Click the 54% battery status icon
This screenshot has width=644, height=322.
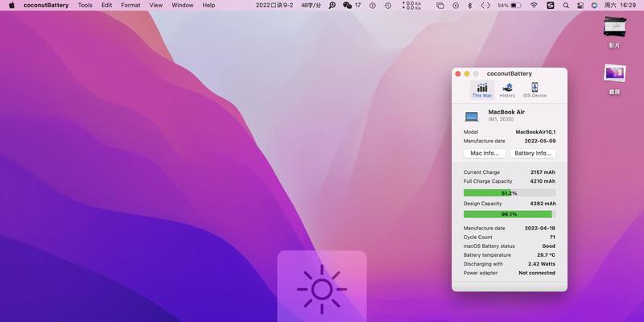pyautogui.click(x=510, y=6)
